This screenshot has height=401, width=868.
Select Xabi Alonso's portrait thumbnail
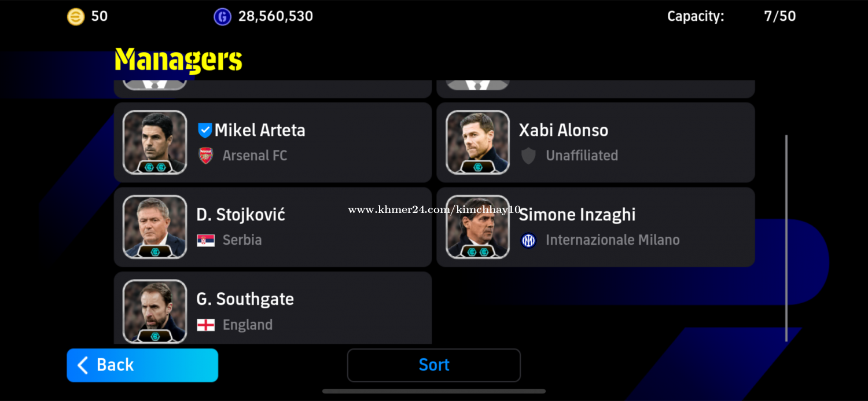click(478, 142)
